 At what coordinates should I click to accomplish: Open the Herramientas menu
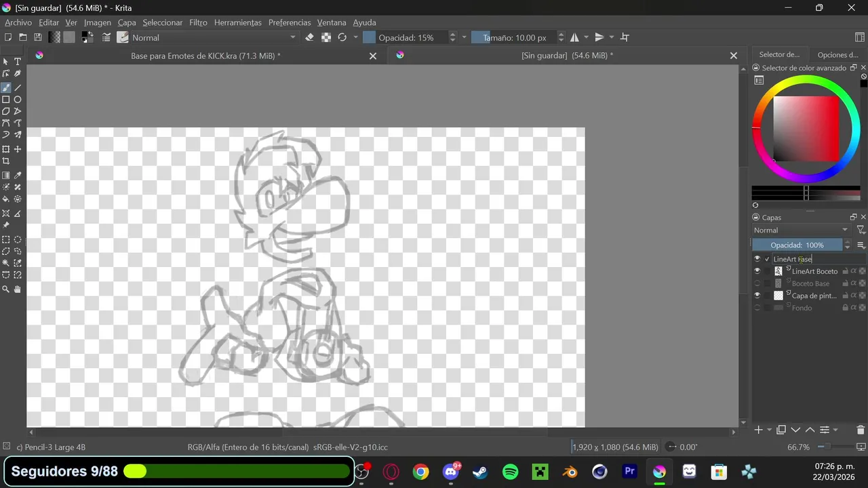(237, 22)
